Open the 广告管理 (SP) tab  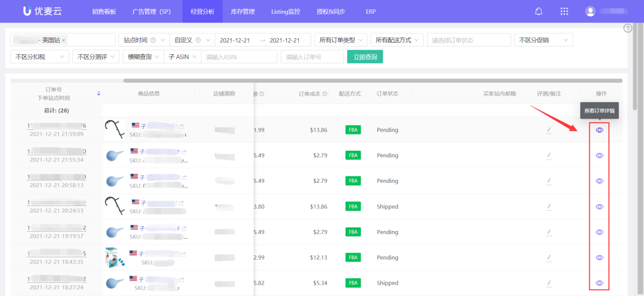pyautogui.click(x=151, y=11)
